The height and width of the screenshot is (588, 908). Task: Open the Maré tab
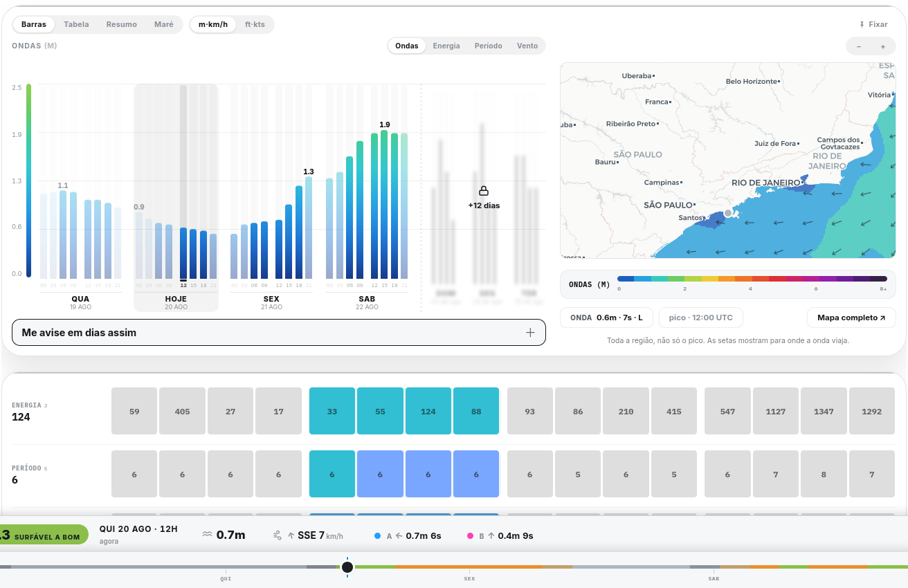(164, 24)
